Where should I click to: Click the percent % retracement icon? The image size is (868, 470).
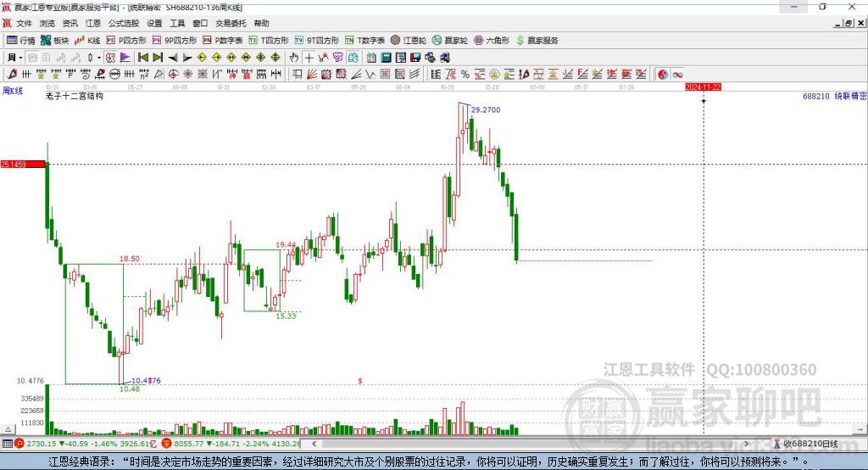(x=465, y=75)
